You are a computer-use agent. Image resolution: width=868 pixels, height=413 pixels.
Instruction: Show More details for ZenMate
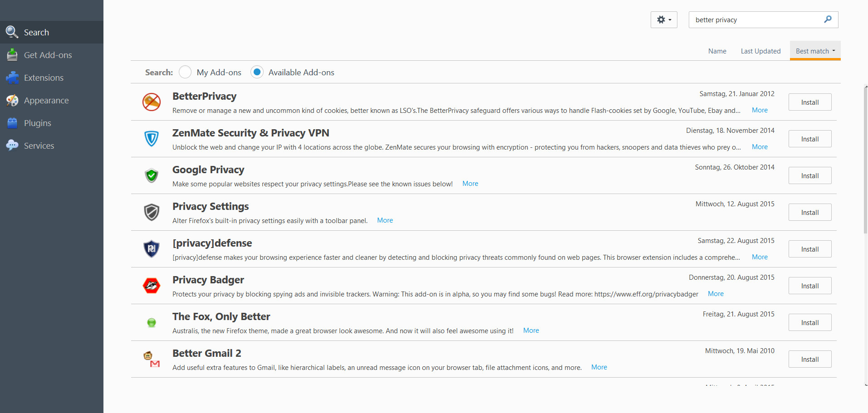[x=760, y=147]
